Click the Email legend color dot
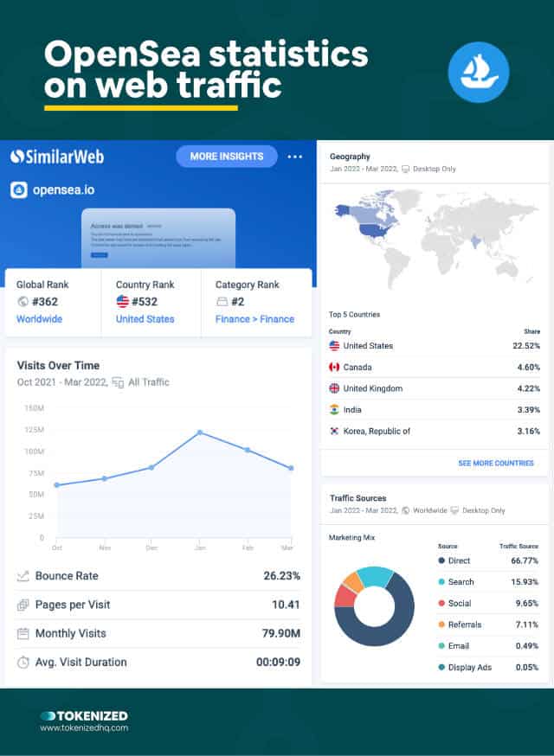 point(441,646)
